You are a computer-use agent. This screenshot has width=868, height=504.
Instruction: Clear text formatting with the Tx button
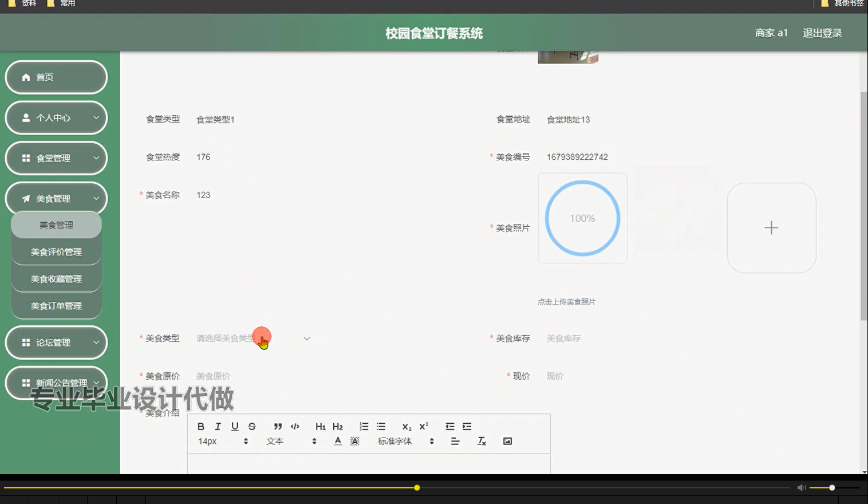(482, 441)
